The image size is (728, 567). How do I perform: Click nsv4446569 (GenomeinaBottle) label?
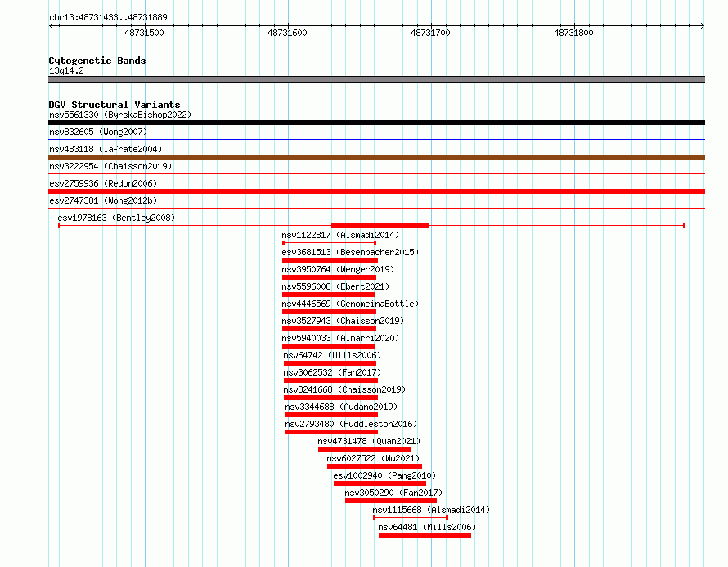coord(350,304)
